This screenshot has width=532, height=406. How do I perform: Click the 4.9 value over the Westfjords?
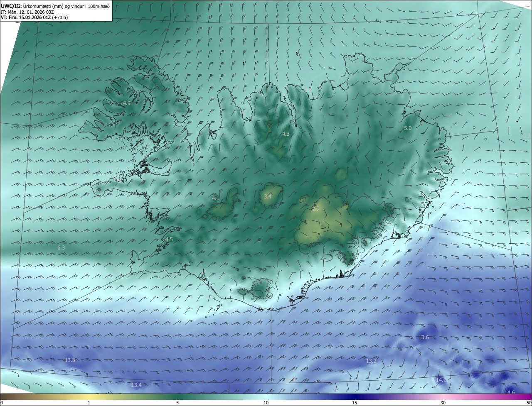126,103
